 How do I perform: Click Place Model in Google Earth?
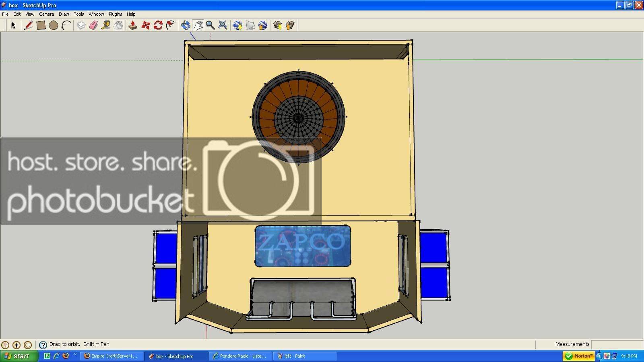[x=263, y=25]
